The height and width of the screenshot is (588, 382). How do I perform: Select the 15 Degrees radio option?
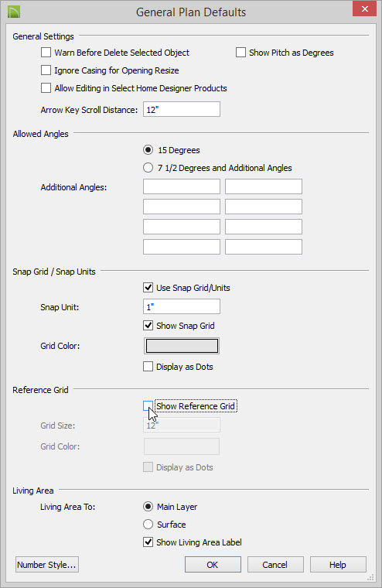[148, 150]
